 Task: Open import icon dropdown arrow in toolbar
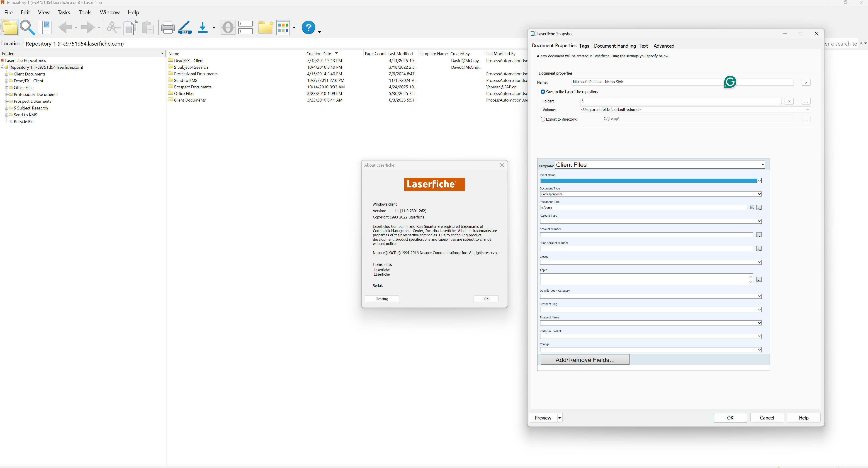pos(214,28)
